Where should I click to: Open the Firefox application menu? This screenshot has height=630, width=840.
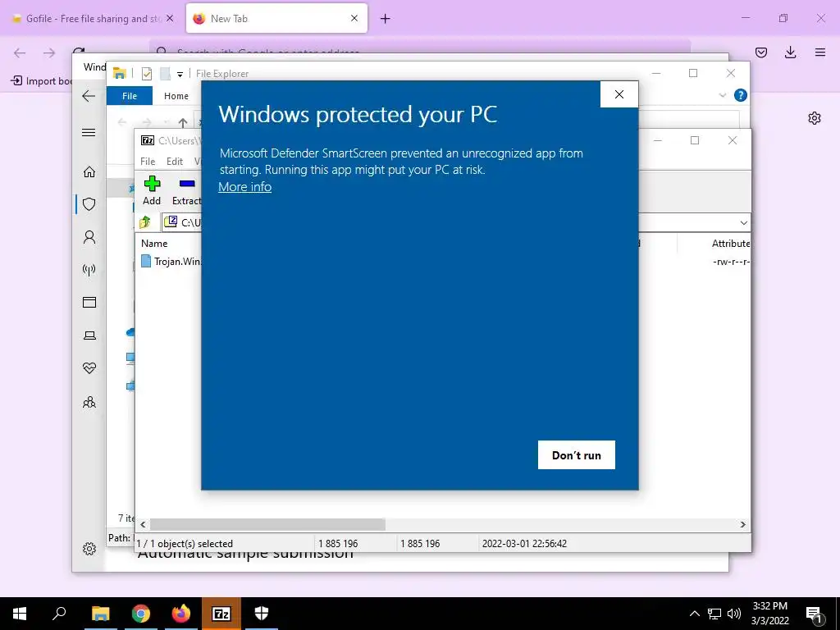point(820,52)
